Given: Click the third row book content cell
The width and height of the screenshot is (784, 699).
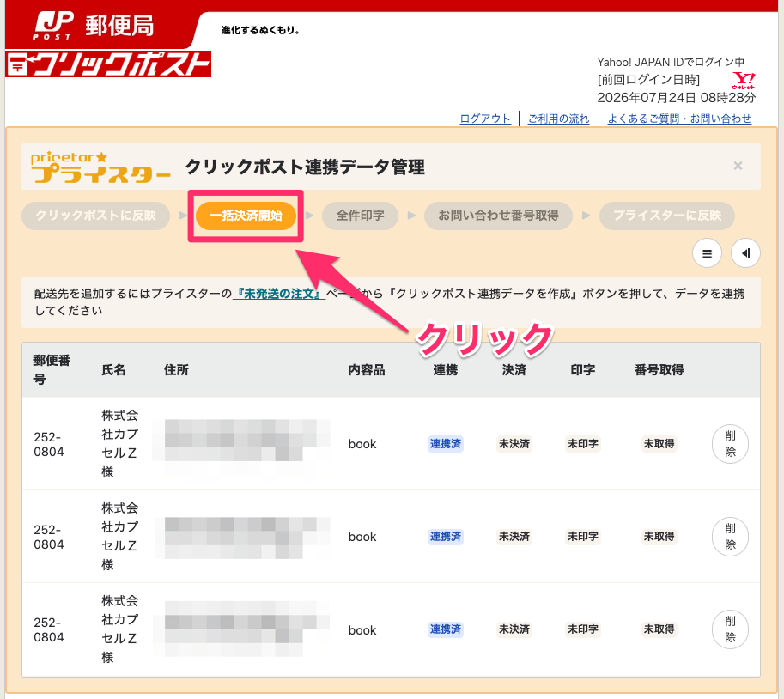Looking at the screenshot, I should [x=362, y=630].
